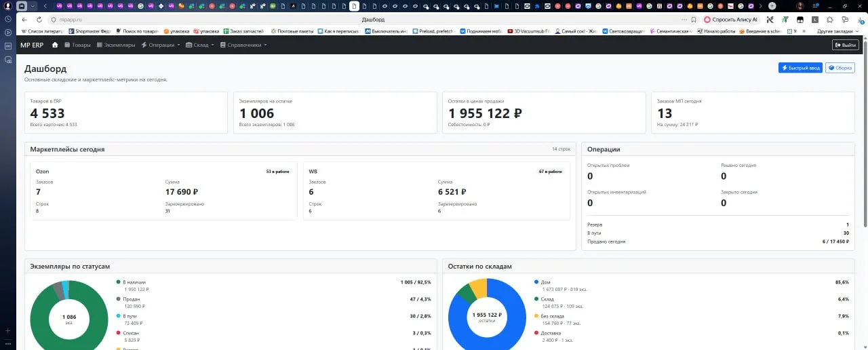This screenshot has height=350, width=868.
Task: Expand the tab list dropdown arrow
Action: point(33,6)
